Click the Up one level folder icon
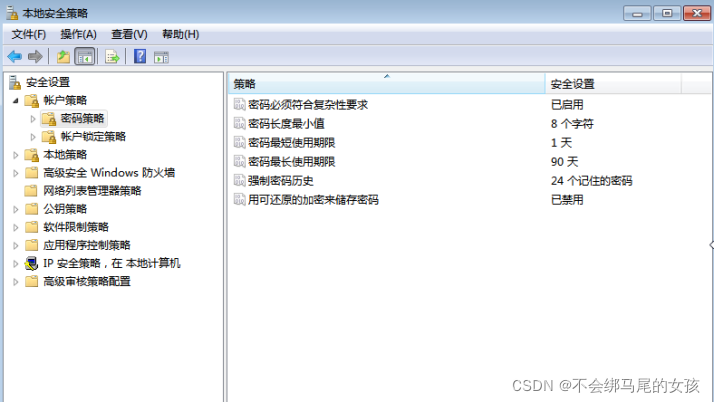 (63, 57)
